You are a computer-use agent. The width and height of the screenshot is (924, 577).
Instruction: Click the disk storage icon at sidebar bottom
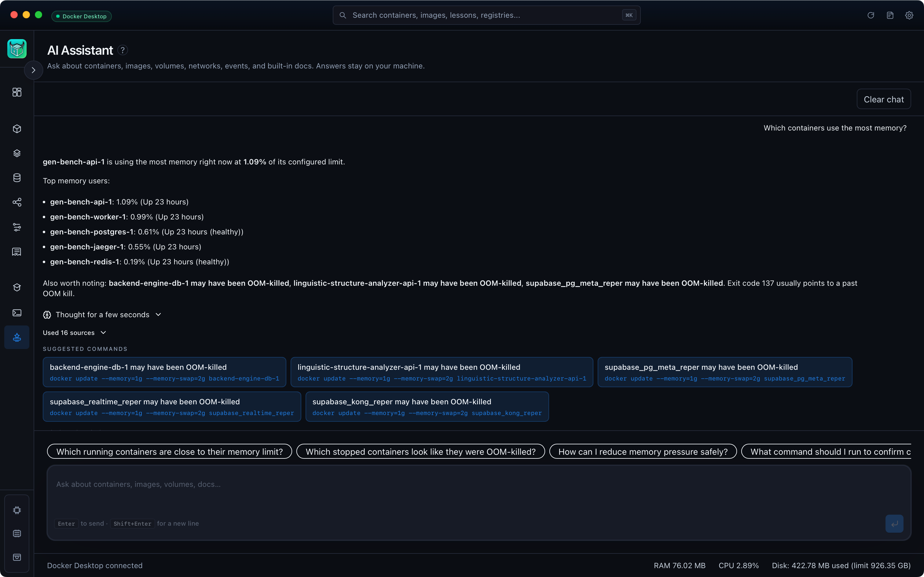pyautogui.click(x=17, y=557)
